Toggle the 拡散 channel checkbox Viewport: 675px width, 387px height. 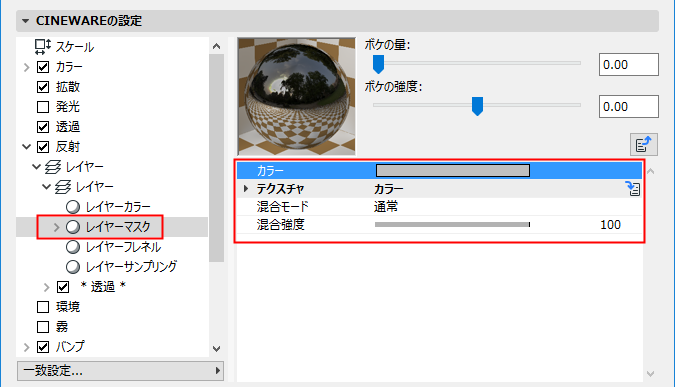(43, 87)
